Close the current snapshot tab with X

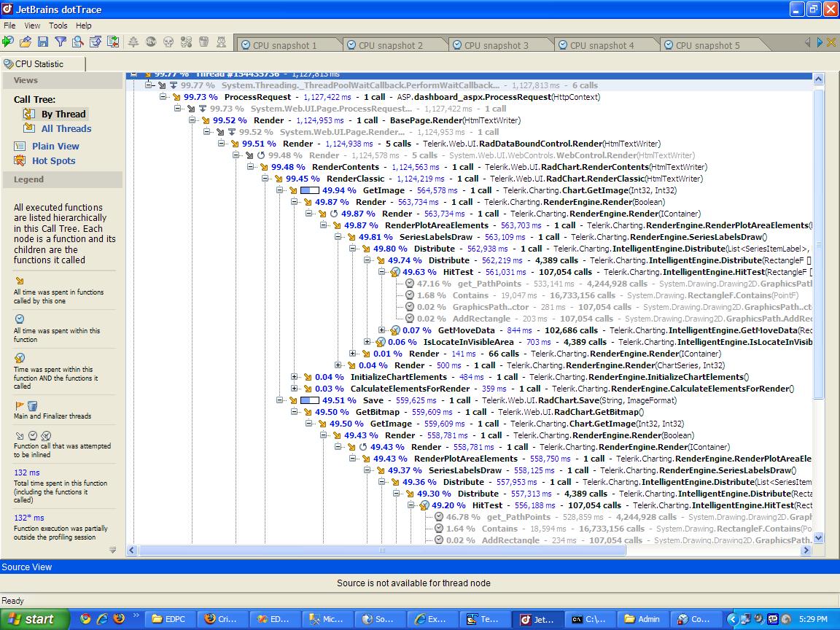click(831, 42)
